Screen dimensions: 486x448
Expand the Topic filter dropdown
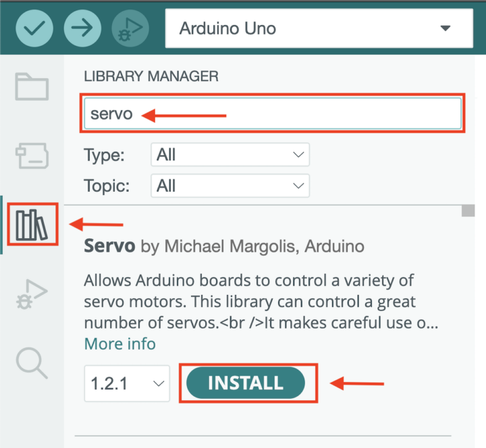tap(230, 186)
